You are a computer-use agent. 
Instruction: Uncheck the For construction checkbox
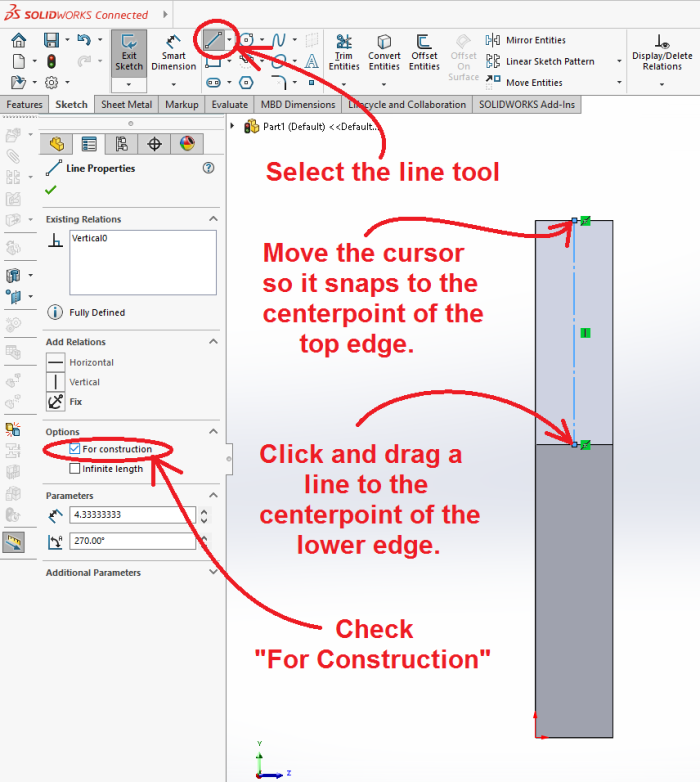tap(75, 450)
